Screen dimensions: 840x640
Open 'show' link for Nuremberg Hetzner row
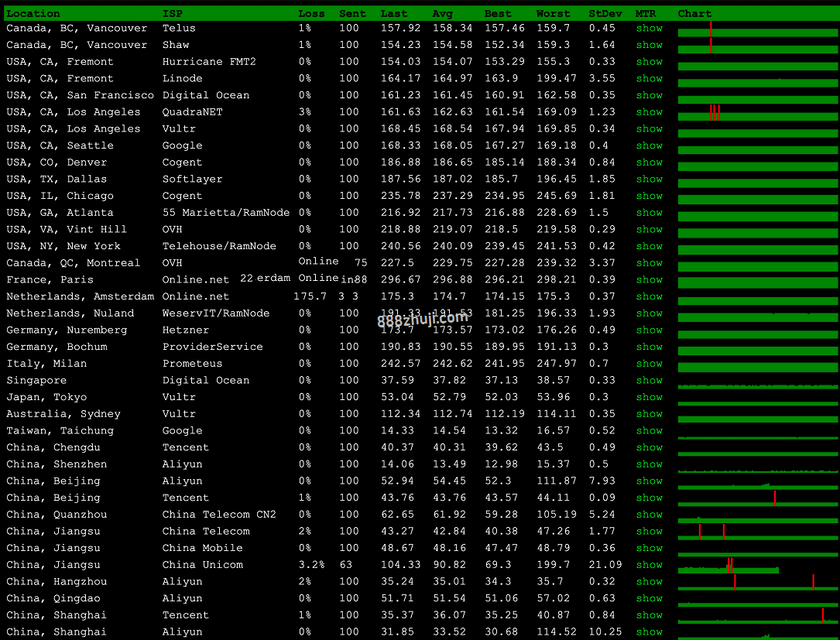click(650, 330)
